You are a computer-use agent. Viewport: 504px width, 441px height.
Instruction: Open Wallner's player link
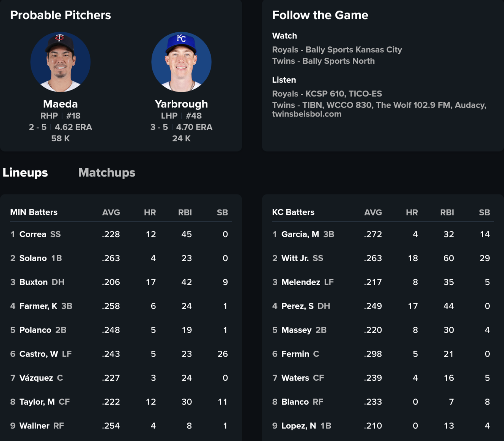click(x=35, y=426)
